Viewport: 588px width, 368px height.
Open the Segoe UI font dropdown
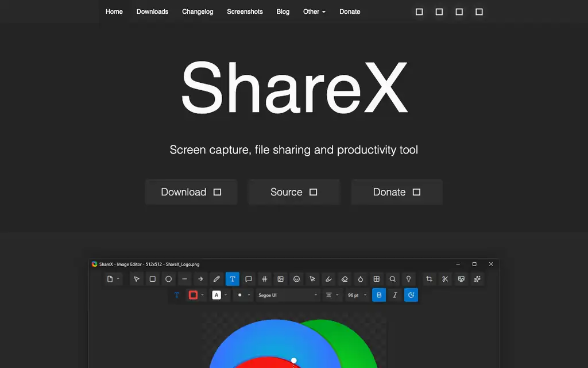[288, 295]
